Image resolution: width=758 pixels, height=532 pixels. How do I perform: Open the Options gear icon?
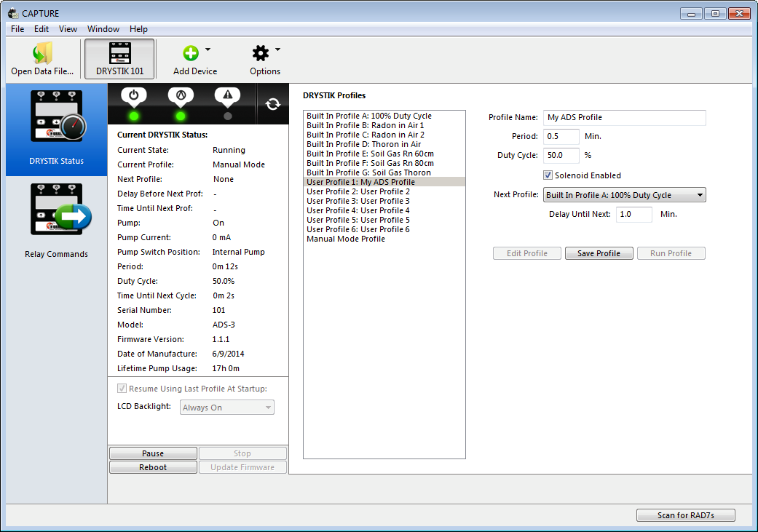click(260, 53)
